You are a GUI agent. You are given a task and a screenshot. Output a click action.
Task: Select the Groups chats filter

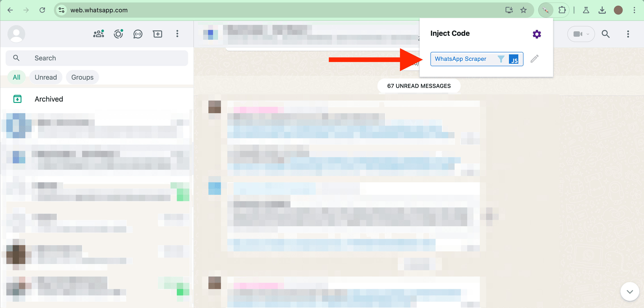coord(82,77)
